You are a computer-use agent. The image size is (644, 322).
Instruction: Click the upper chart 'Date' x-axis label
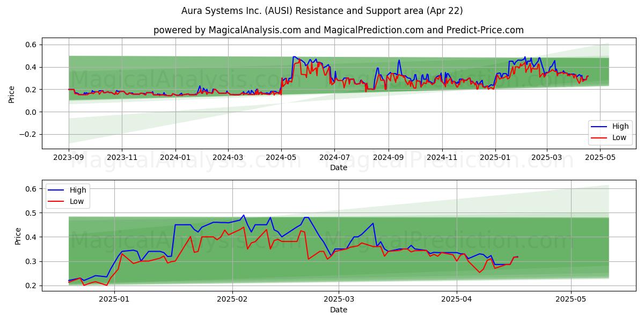(x=339, y=167)
